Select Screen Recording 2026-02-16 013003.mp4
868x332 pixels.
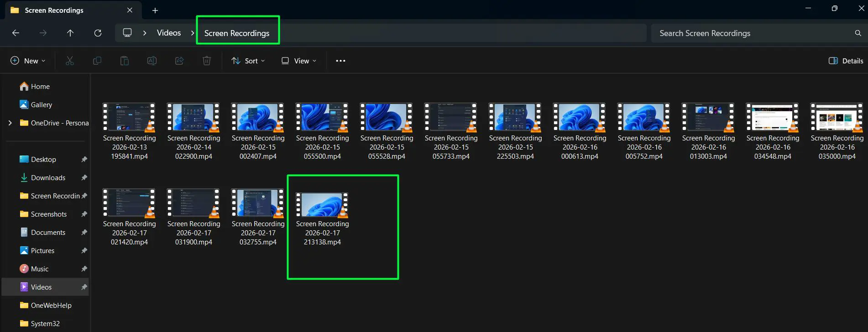pyautogui.click(x=708, y=131)
